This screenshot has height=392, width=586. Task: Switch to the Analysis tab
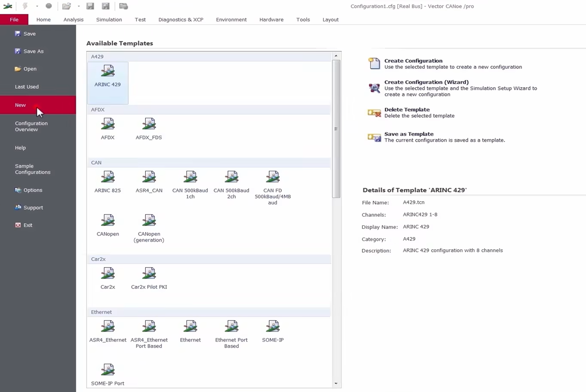73,19
